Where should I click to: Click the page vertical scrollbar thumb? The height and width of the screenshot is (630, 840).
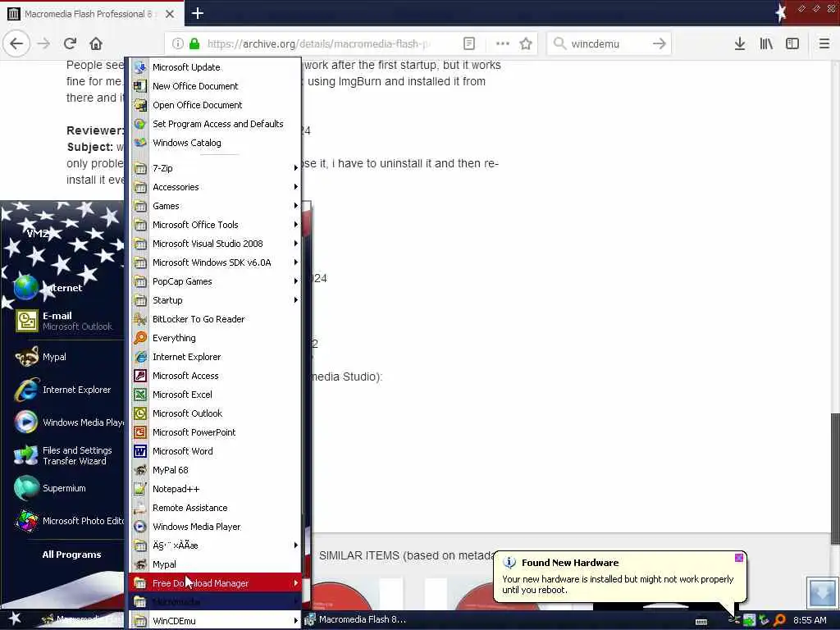tap(834, 478)
